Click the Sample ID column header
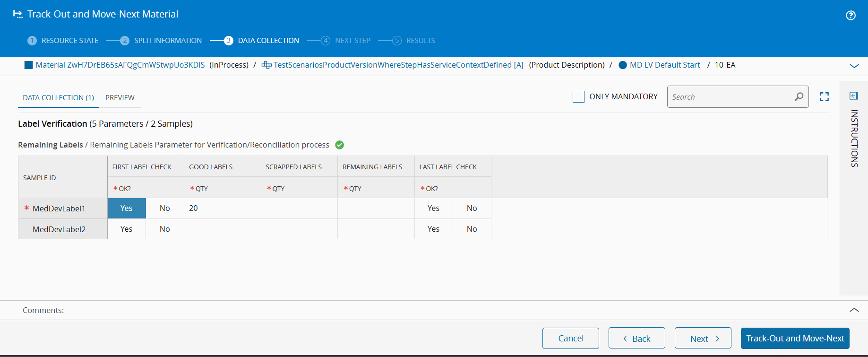868x357 pixels. pyautogui.click(x=63, y=177)
